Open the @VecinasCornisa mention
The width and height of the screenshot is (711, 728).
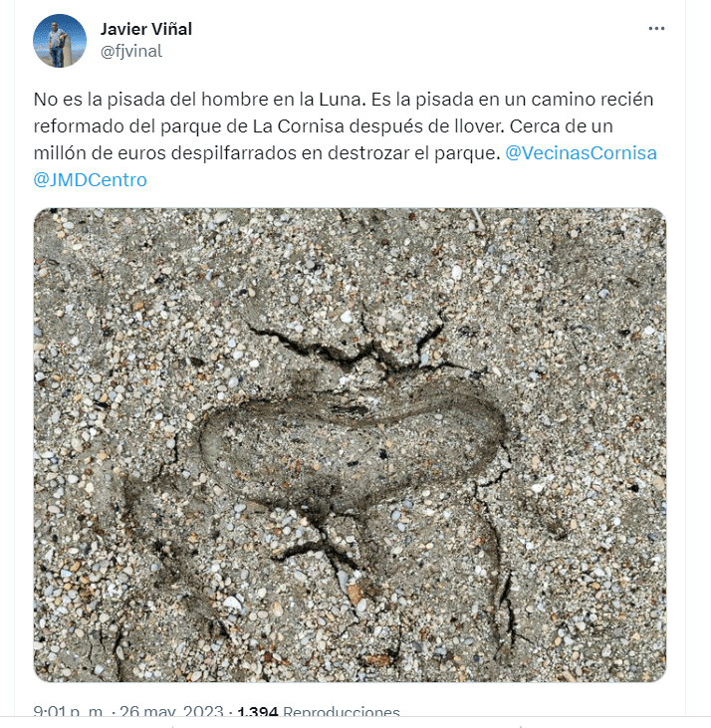click(x=581, y=153)
